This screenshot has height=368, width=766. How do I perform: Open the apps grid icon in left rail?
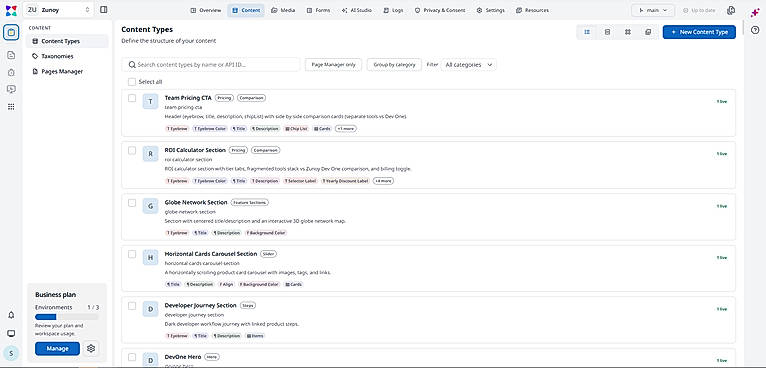pyautogui.click(x=11, y=107)
